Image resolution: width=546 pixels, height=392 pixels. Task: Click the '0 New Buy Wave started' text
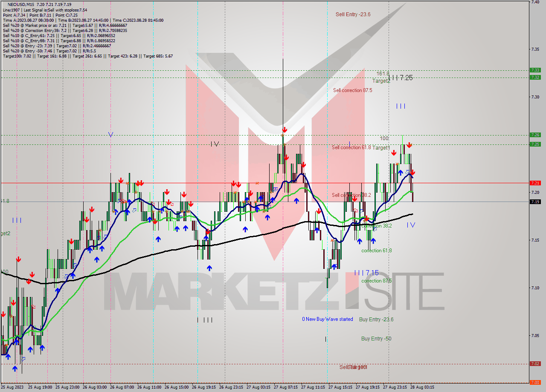(x=328, y=319)
